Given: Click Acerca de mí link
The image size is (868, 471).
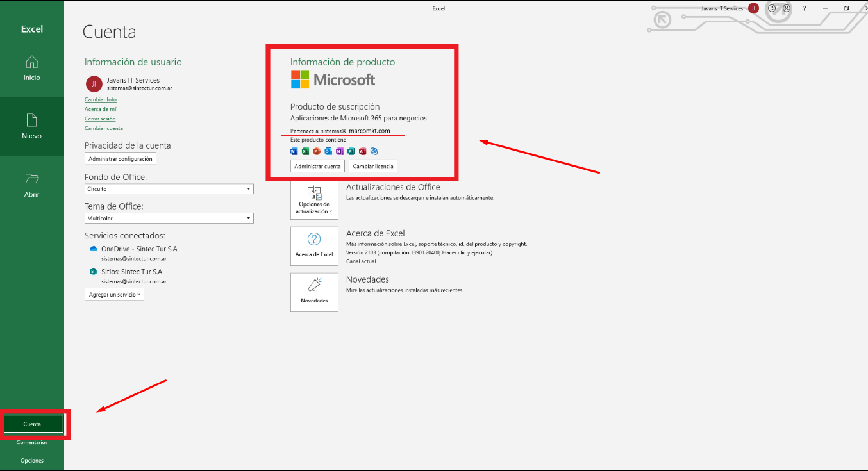Looking at the screenshot, I should pos(100,109).
